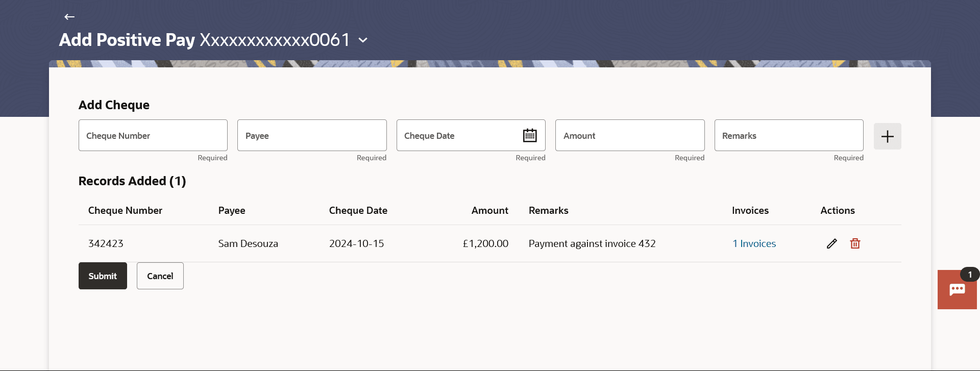Expand the account number dropdown chevron
980x371 pixels.
click(x=363, y=40)
